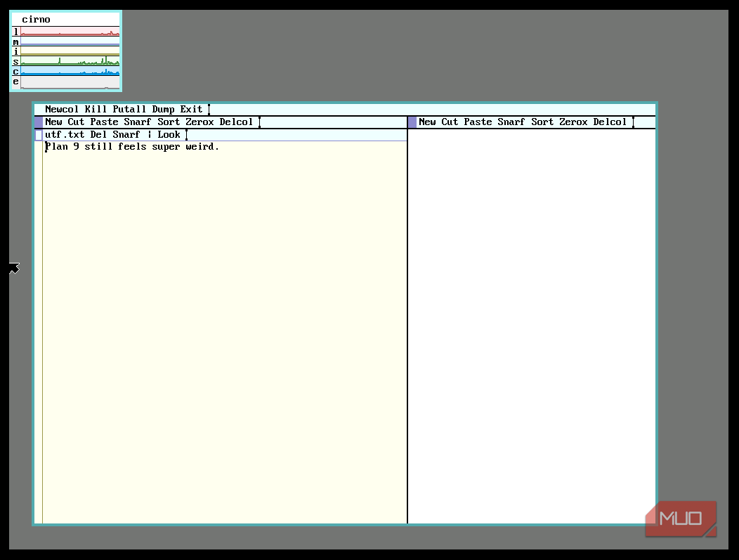Click Kill in the top tag

96,110
